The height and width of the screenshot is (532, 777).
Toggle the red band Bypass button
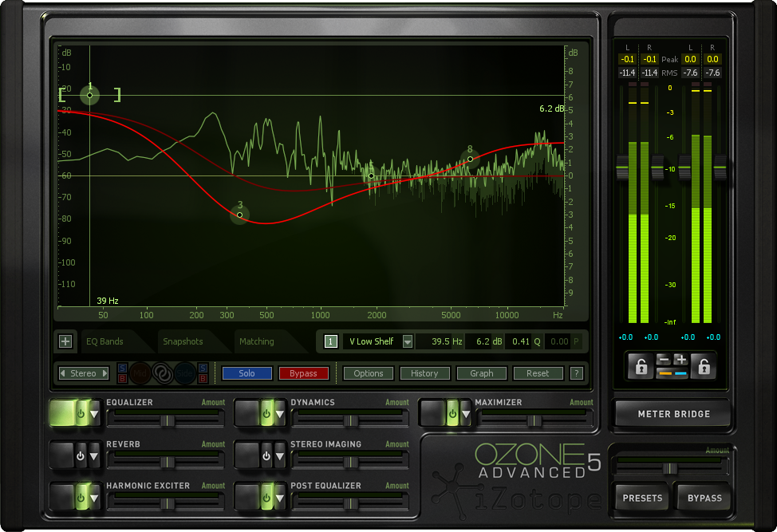tap(303, 373)
